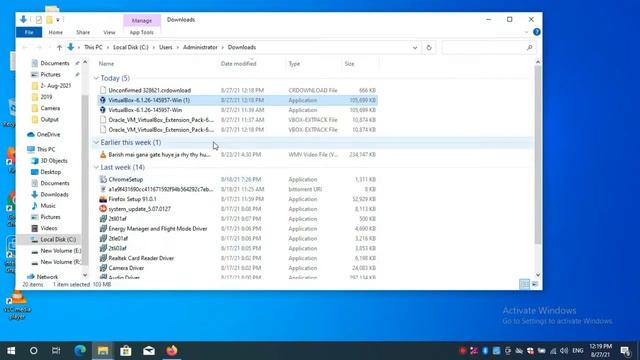The image size is (640, 360).
Task: Select VirtualBox-6.1.26-145957-Win (1) installer icon
Action: (103, 100)
